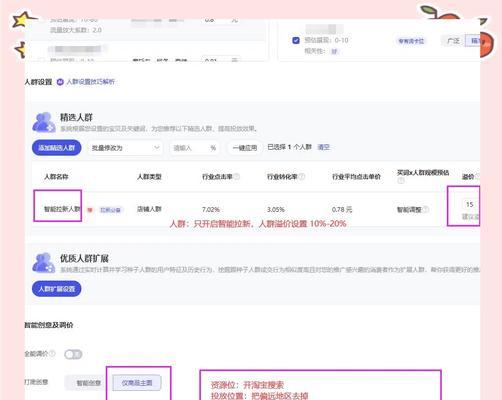The height and width of the screenshot is (400, 502).
Task: Click the 0.78 元 average price value
Action: (x=342, y=209)
